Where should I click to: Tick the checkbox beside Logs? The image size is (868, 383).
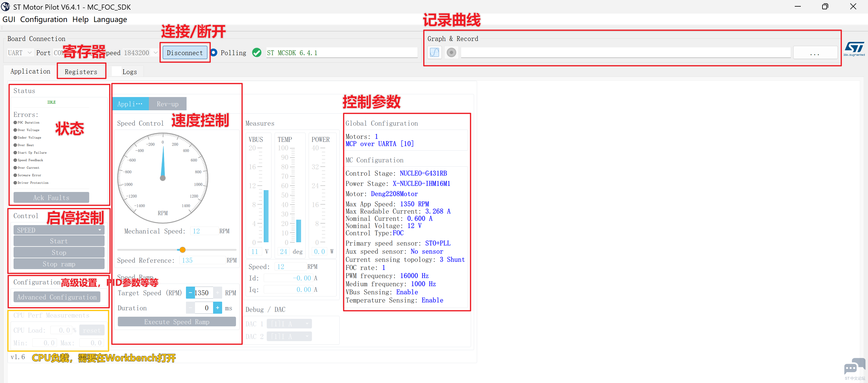(x=116, y=71)
